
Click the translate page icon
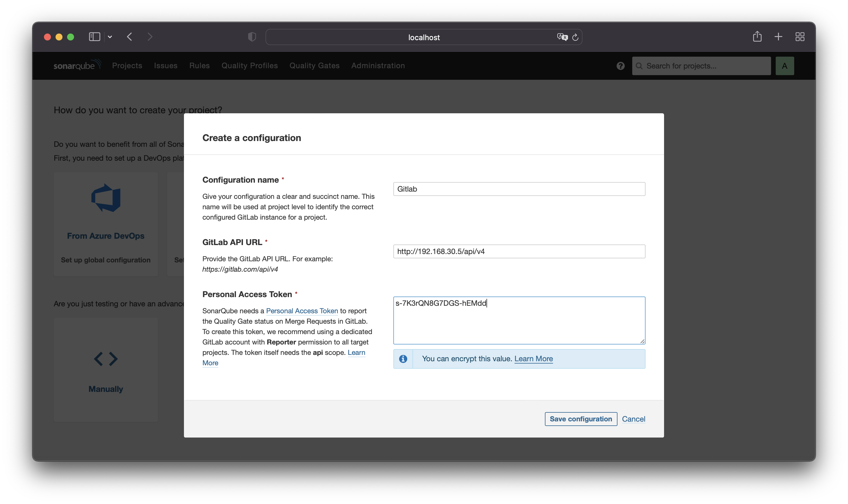[562, 37]
